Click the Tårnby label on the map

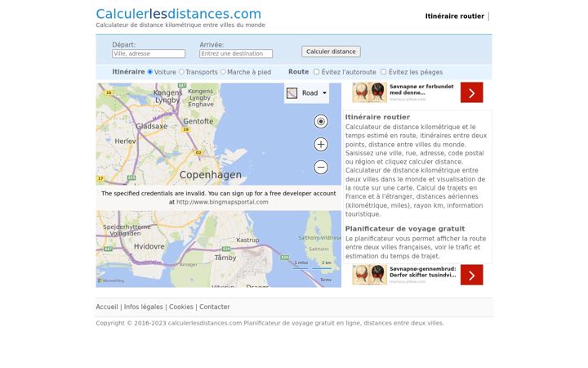pyautogui.click(x=225, y=258)
